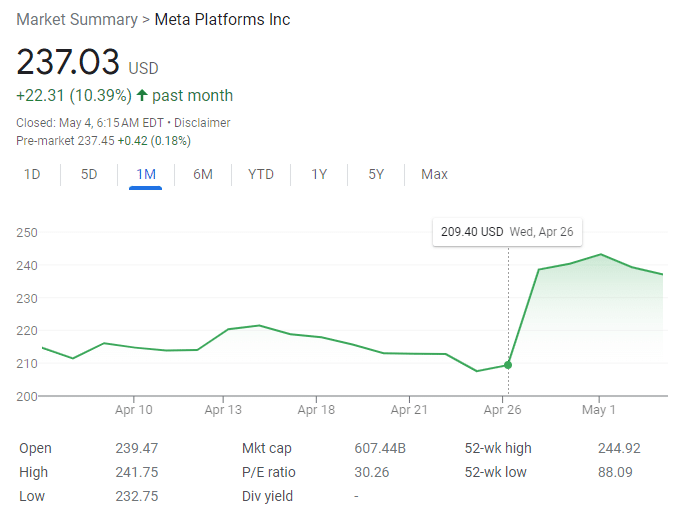
Task: Select the Max range tab
Action: click(x=434, y=174)
